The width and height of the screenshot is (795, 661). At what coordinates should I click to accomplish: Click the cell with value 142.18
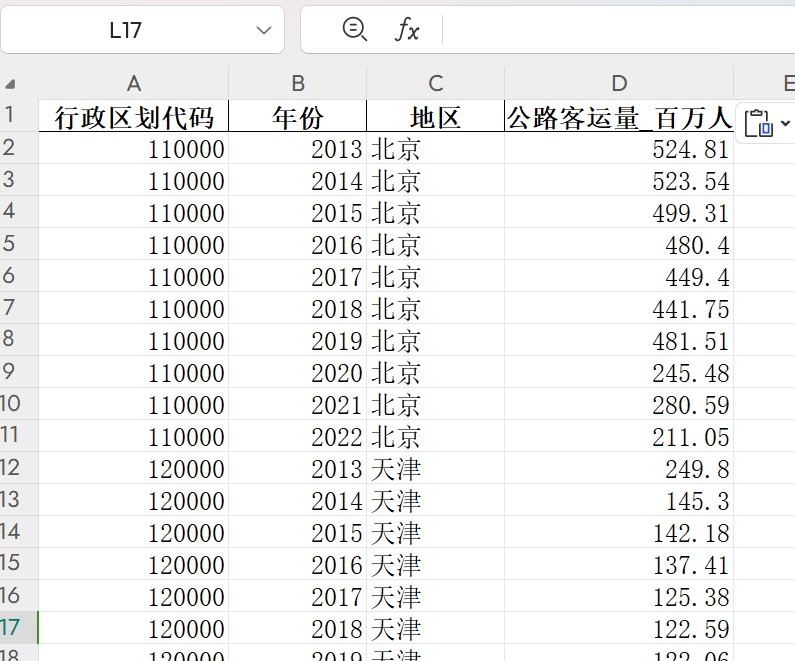[619, 532]
